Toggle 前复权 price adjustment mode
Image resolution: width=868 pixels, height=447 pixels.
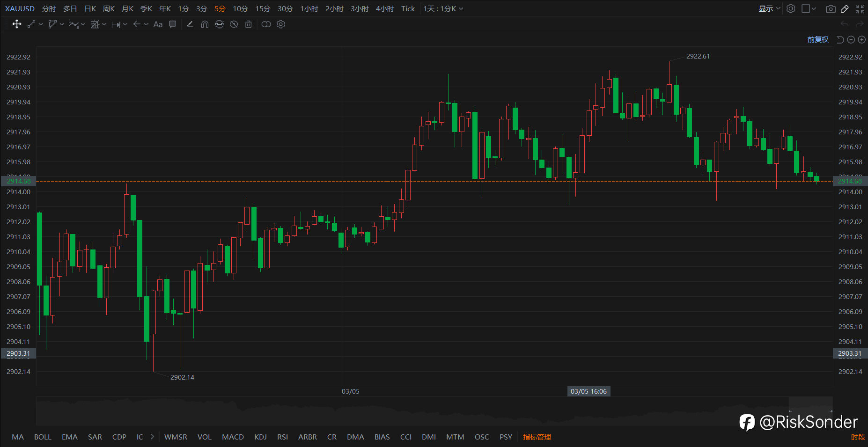point(818,40)
